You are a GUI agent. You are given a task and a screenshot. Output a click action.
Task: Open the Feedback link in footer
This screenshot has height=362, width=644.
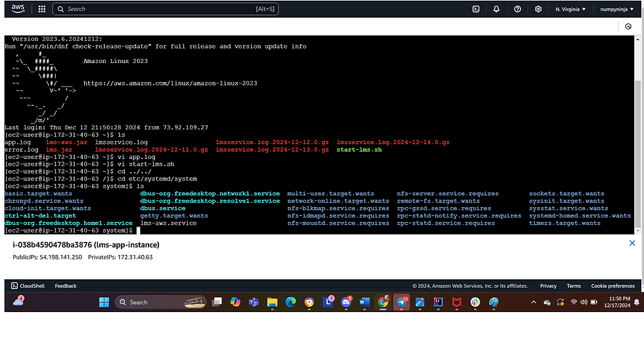66,286
